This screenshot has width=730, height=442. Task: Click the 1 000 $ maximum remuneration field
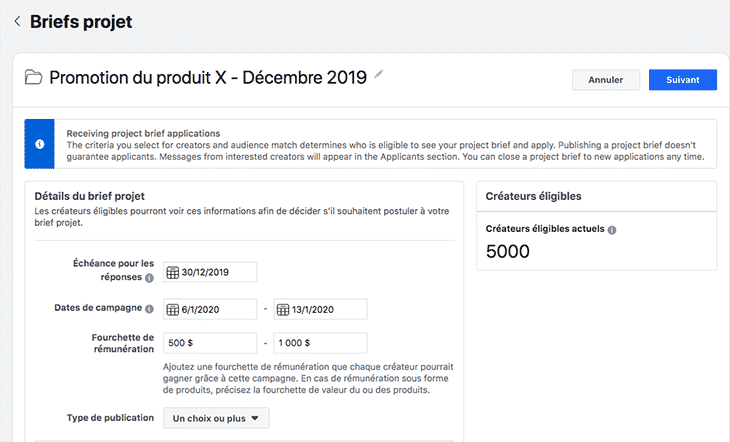pos(320,343)
